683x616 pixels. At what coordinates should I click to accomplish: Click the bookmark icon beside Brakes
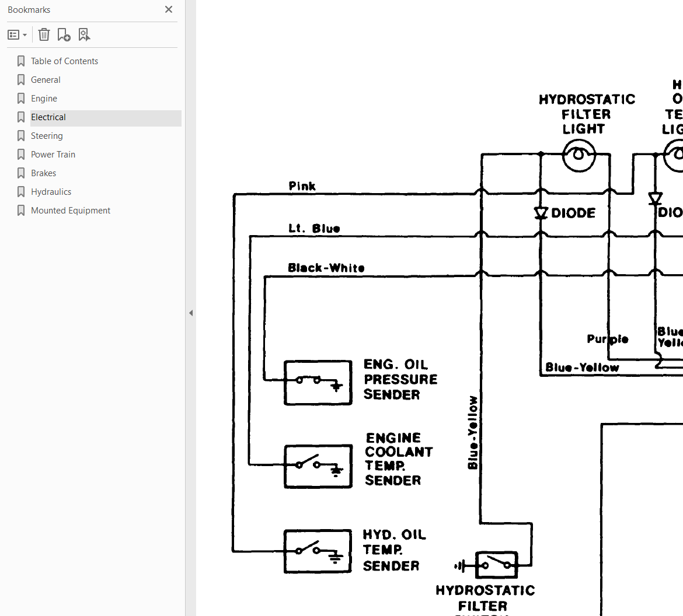coord(21,173)
